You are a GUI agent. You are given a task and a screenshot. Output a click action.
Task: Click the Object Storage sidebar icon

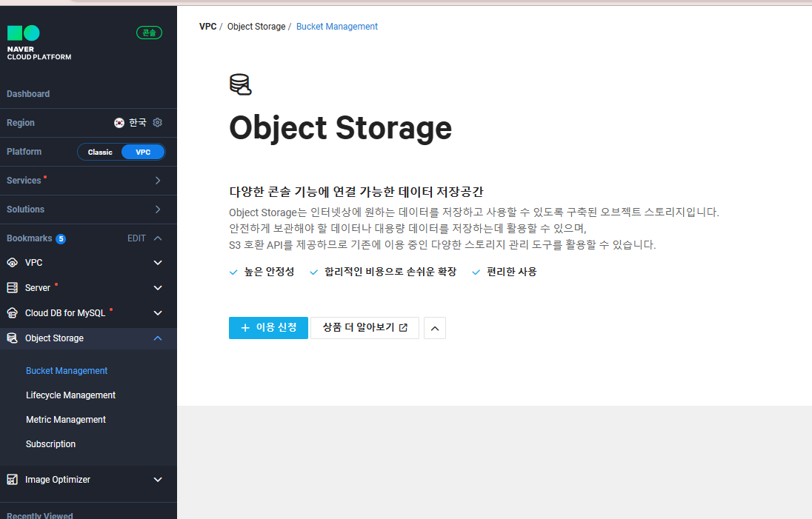[13, 338]
